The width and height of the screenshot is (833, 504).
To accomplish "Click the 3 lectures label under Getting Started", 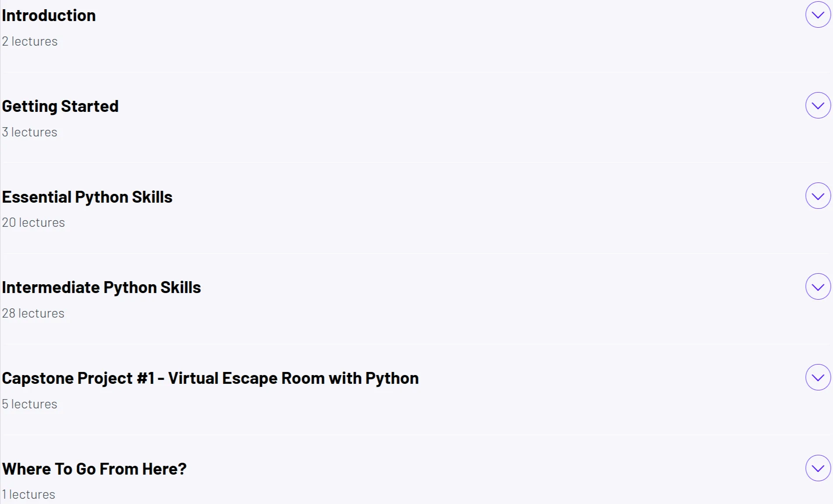I will [29, 132].
